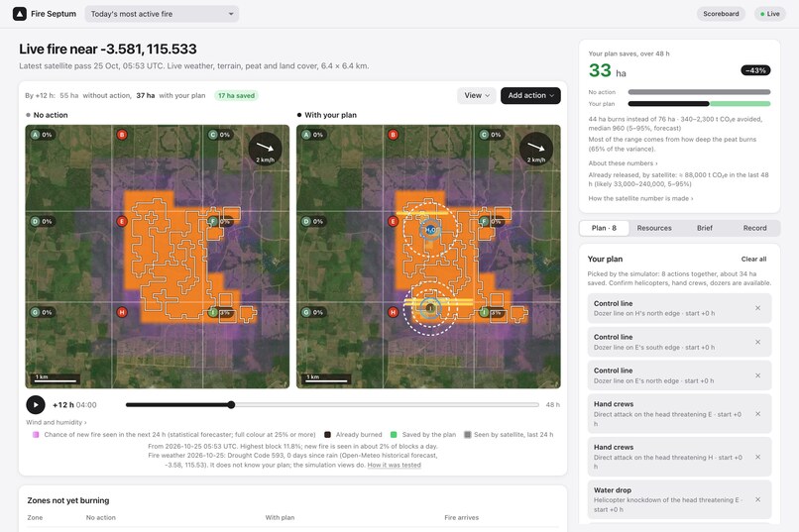
Task: Switch to the Resources tab
Action: 654,228
